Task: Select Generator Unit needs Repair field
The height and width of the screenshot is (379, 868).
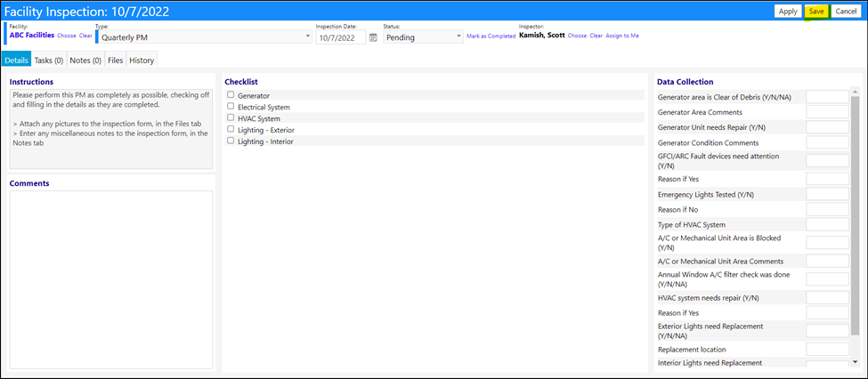Action: pyautogui.click(x=827, y=127)
